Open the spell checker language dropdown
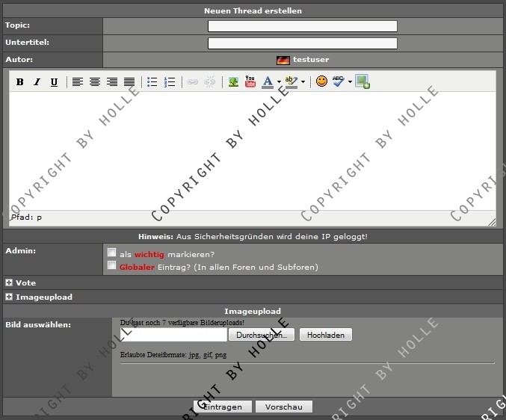The image size is (506, 420). pyautogui.click(x=350, y=82)
